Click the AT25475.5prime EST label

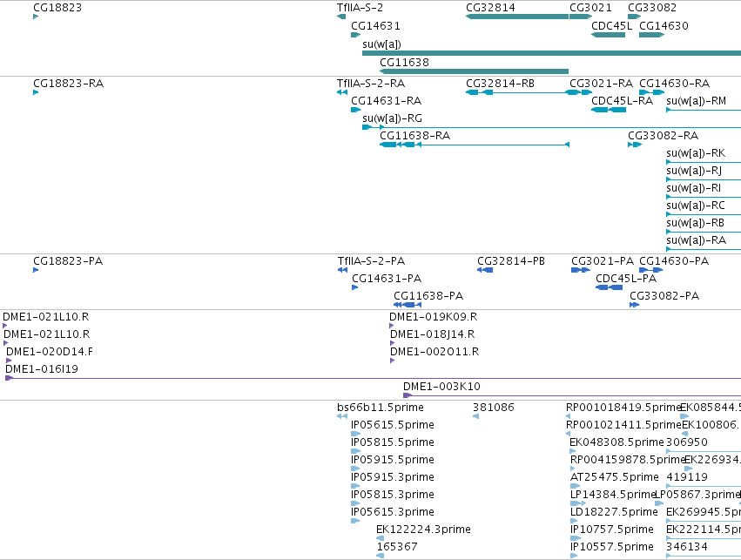[615, 477]
